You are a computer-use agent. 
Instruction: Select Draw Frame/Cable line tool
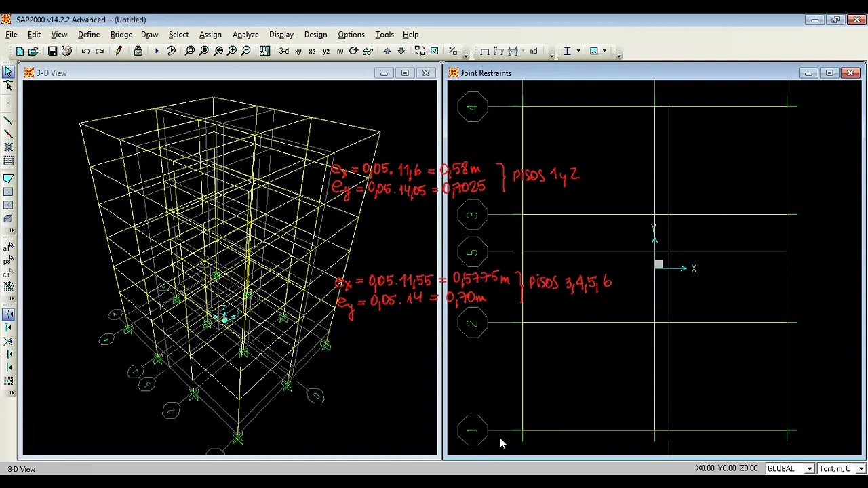(x=8, y=121)
